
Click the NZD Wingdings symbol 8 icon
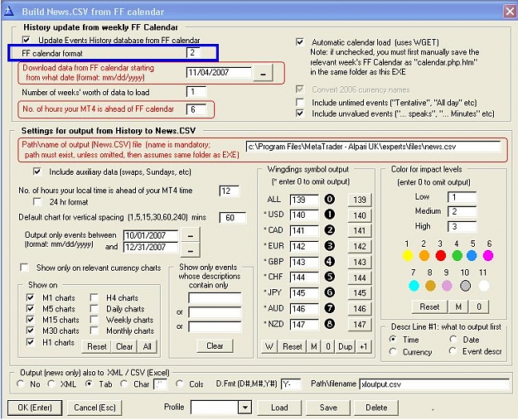point(329,324)
